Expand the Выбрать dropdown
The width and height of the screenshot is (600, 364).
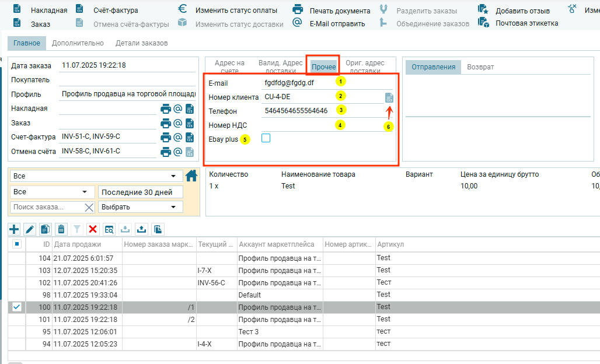click(x=140, y=207)
